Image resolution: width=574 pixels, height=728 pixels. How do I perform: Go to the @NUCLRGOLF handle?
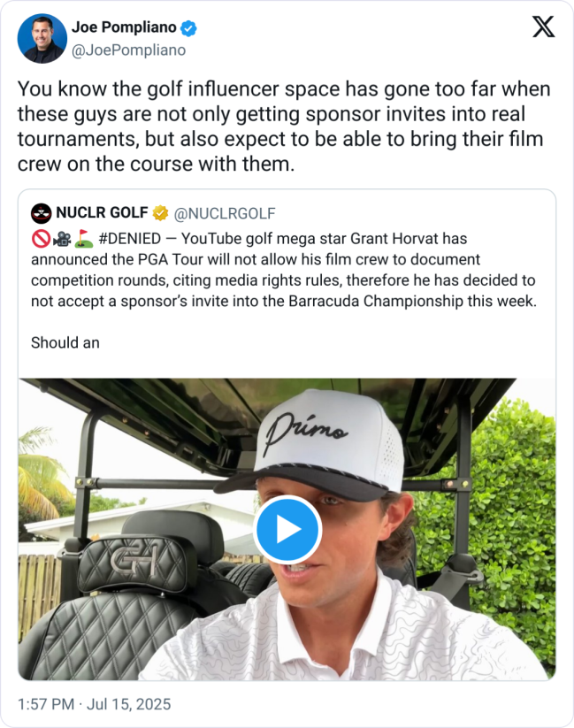(225, 213)
